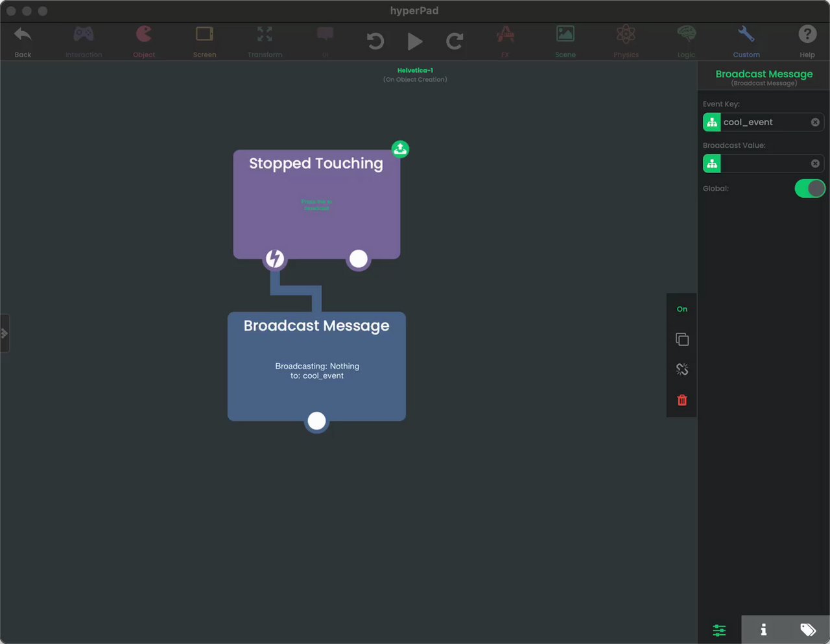830x644 pixels.
Task: Expand the left side panel arrow
Action: pyautogui.click(x=5, y=333)
